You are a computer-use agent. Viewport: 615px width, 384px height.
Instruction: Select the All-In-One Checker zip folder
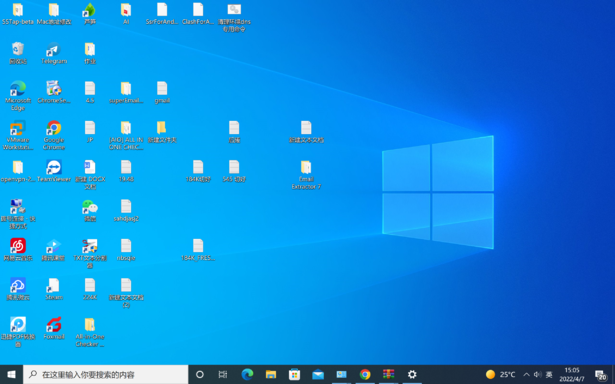pos(90,332)
